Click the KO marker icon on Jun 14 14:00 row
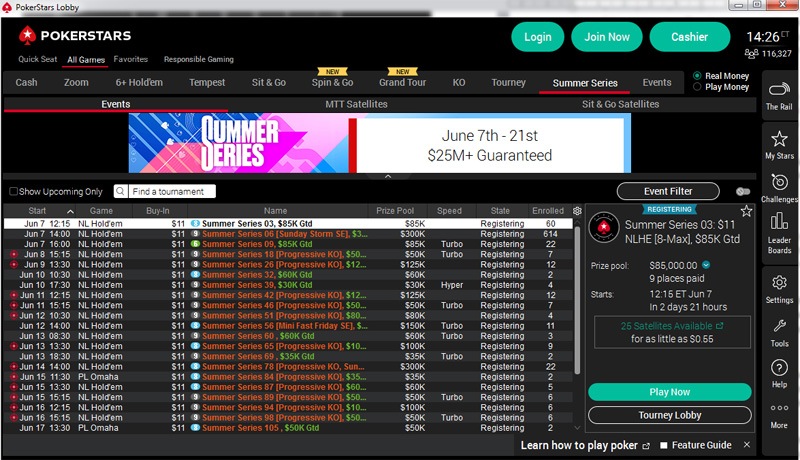The height and width of the screenshot is (460, 800). (14, 366)
